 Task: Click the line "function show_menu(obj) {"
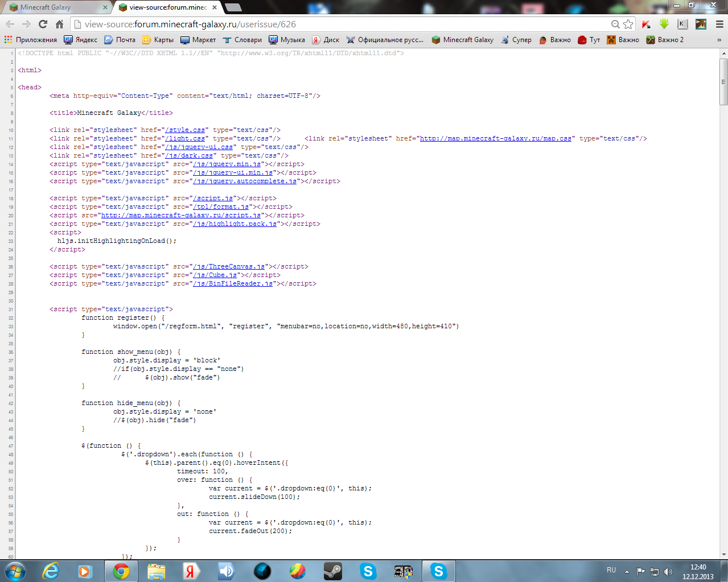(131, 352)
